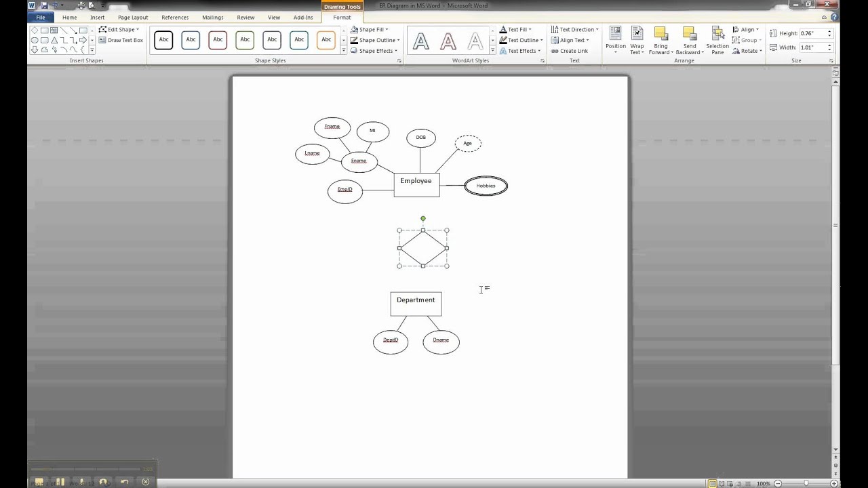
Task: Open the Size group dialog launcher
Action: (x=831, y=61)
